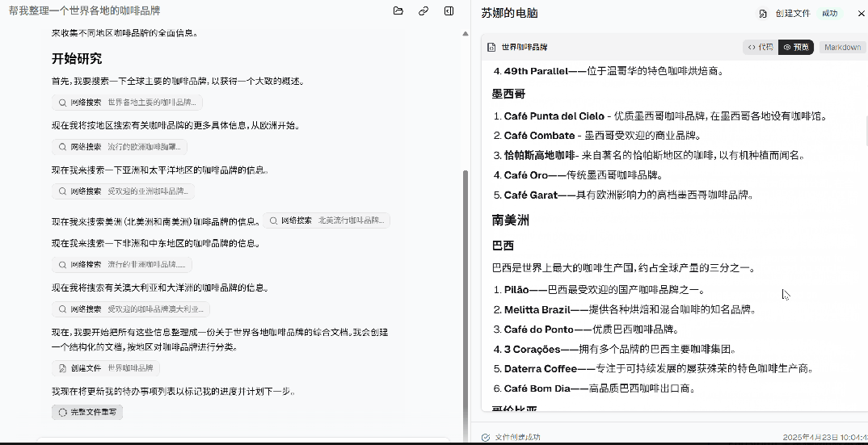868x445 pixels.
Task: Open the 创建文件 世界咖啡品牌 chip
Action: (x=106, y=368)
